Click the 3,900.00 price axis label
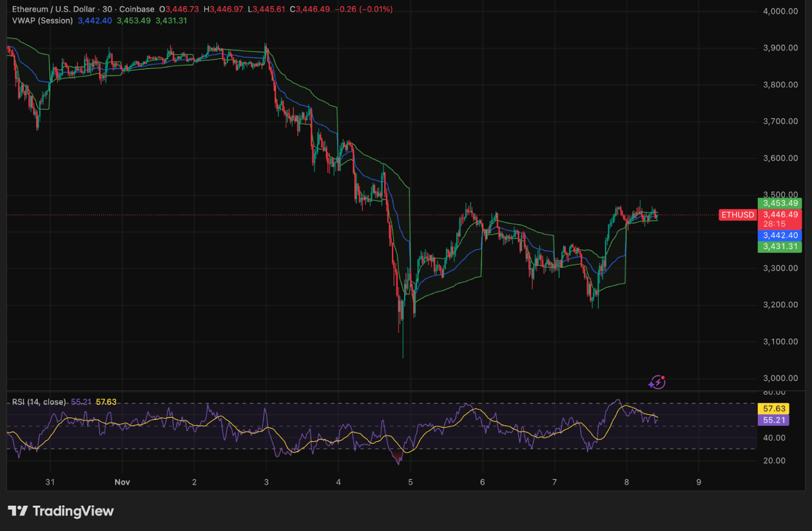This screenshot has height=531, width=812. (780, 48)
